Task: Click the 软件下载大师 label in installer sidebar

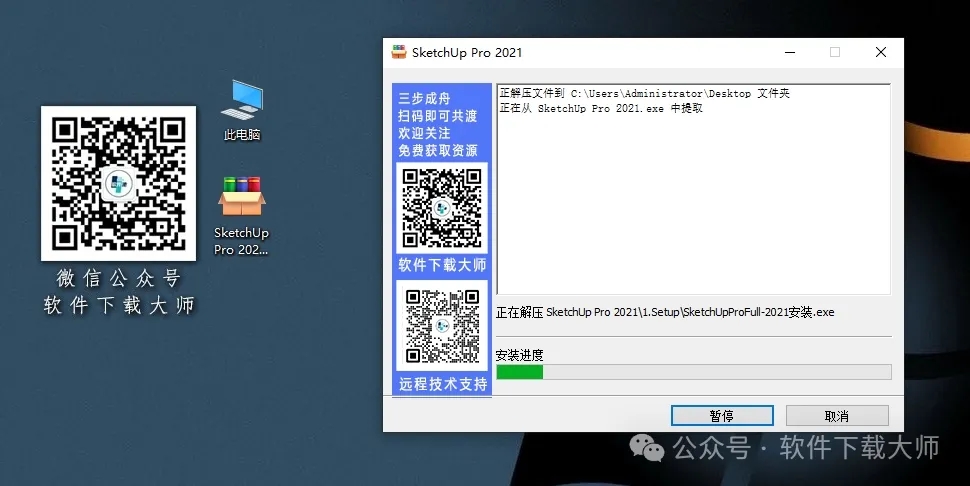Action: tap(442, 265)
